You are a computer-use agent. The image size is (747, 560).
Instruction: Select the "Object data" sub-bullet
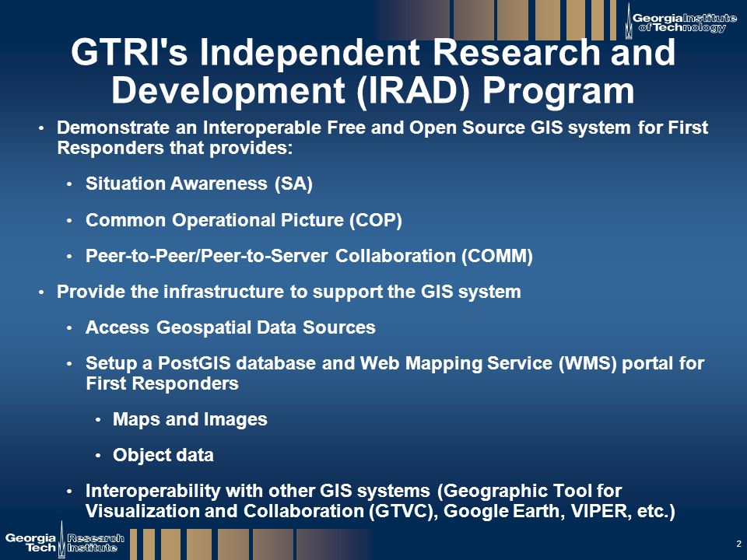[x=163, y=455]
